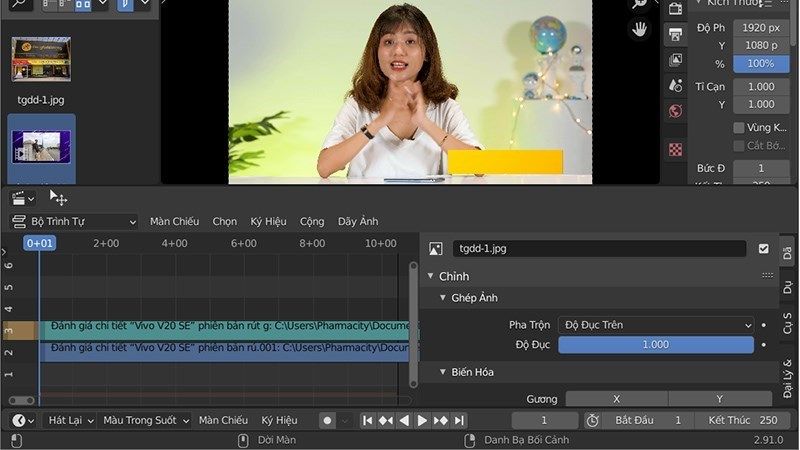Viewport: 800px width, 450px height.
Task: Click the Độ Đục 1.000 opacity slider
Action: [656, 345]
